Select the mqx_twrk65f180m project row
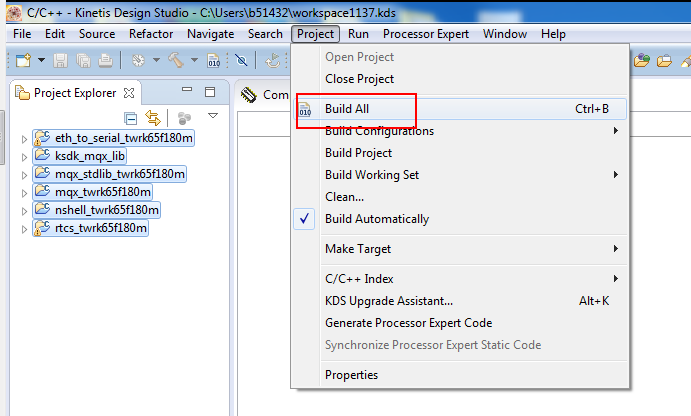The height and width of the screenshot is (416, 691). pyautogui.click(x=92, y=192)
